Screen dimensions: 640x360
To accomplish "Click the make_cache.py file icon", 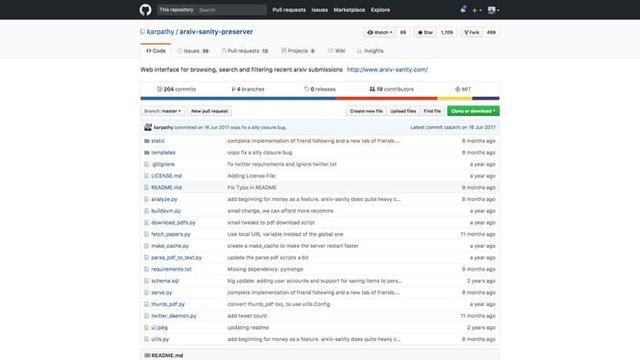I will click(x=147, y=246).
